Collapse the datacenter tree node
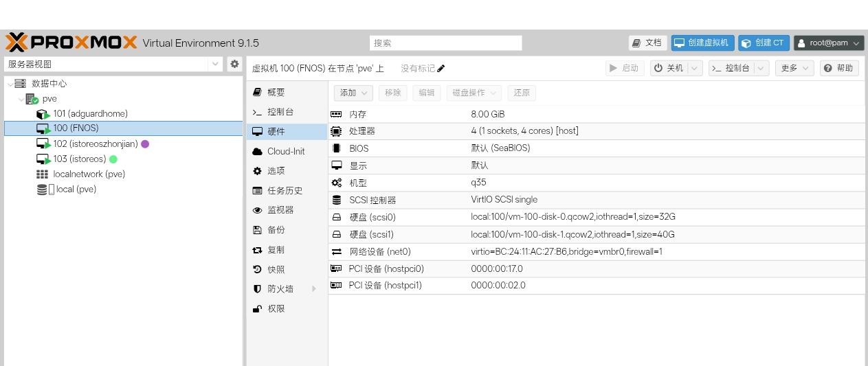 tap(9, 84)
